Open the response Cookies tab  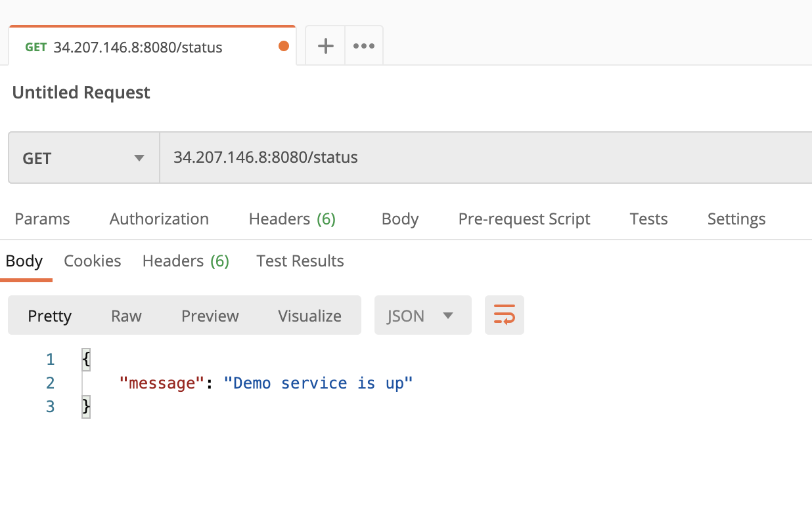(x=93, y=261)
